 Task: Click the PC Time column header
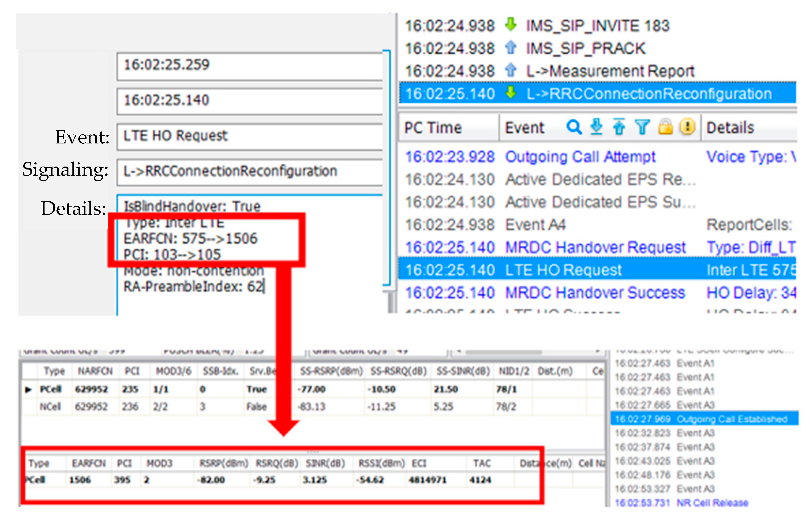tap(433, 128)
